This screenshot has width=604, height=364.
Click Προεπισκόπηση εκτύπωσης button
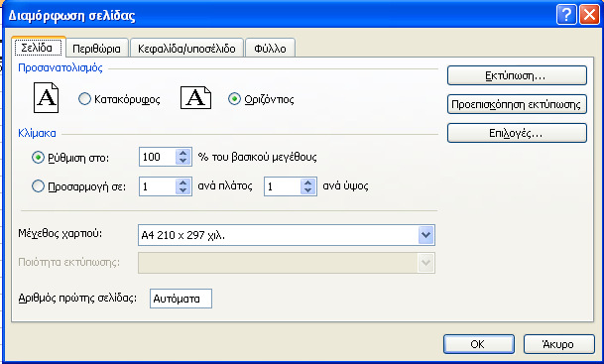tap(517, 104)
